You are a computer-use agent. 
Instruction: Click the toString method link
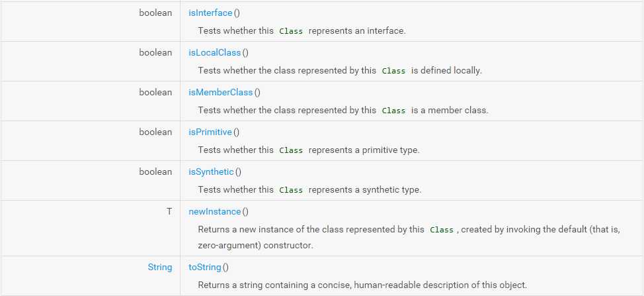tap(205, 268)
